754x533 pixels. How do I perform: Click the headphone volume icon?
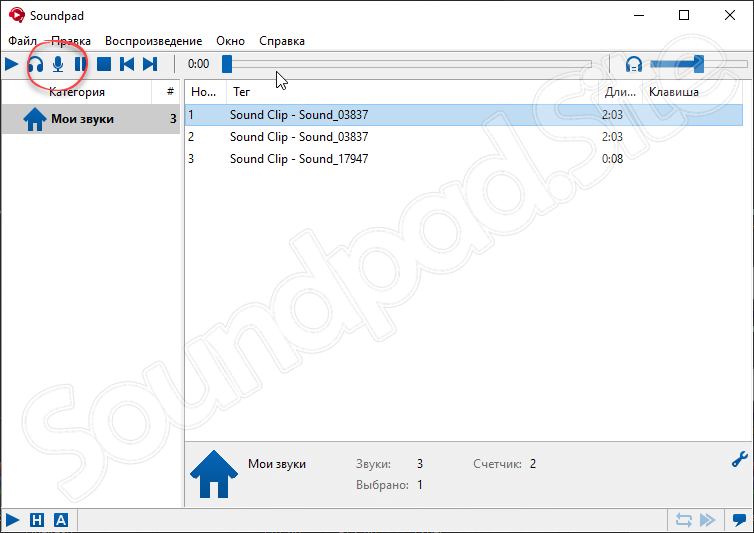click(634, 64)
